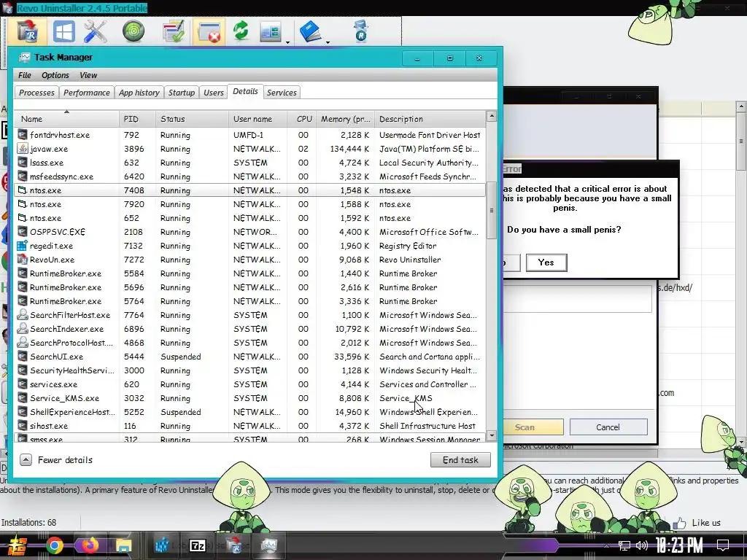Click the Revo Upgrade to Pro icon
The height and width of the screenshot is (560, 747).
coord(361,31)
